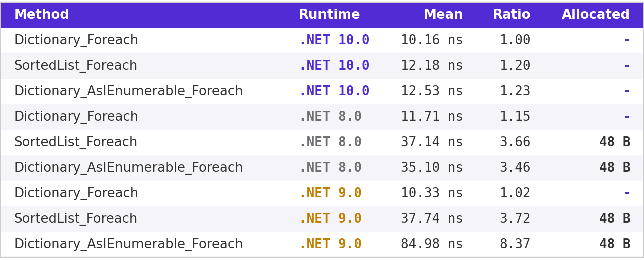Click the 84.98 ns mean value
This screenshot has width=644, height=260.
tap(432, 244)
